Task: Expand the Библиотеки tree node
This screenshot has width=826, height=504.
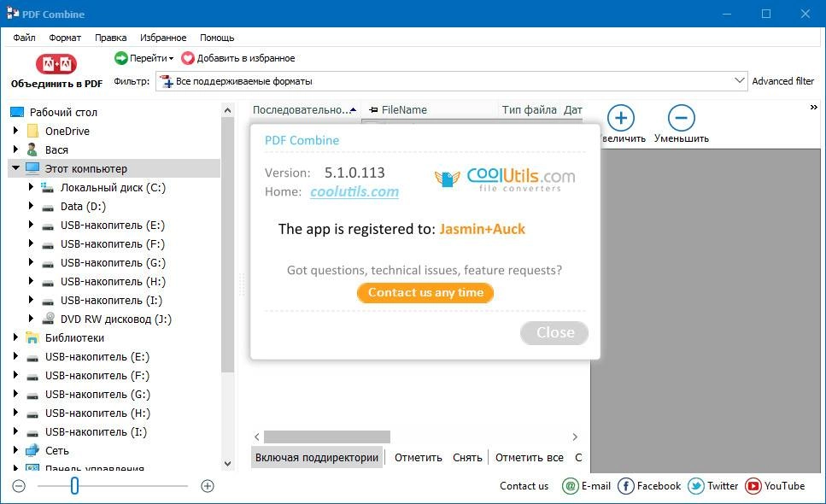Action: [15, 337]
